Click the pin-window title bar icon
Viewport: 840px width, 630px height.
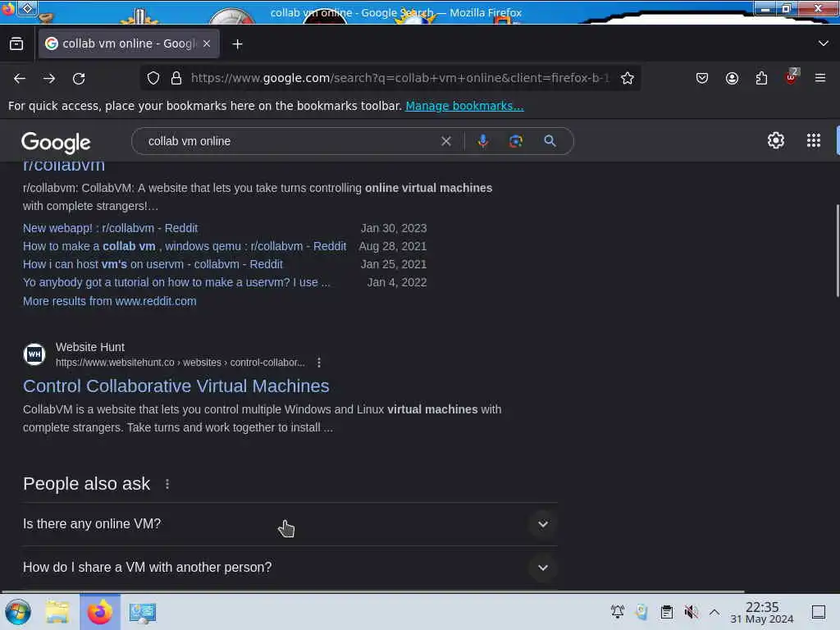click(28, 8)
